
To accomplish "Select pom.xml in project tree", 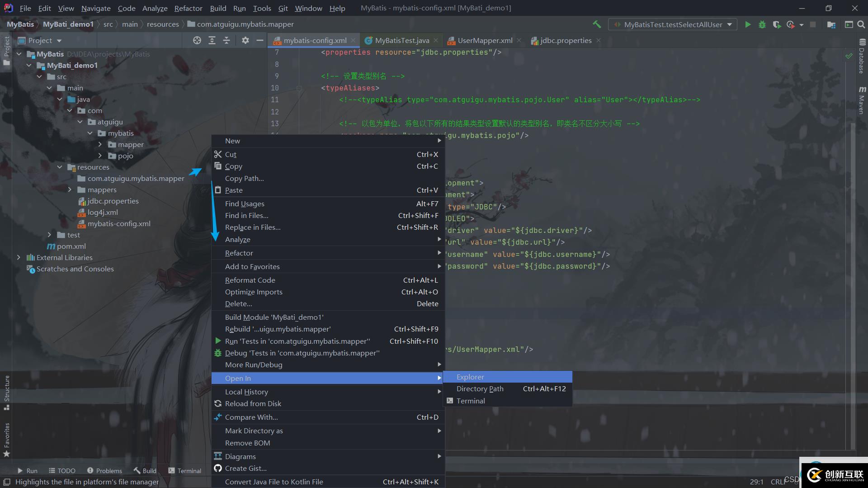I will 71,246.
